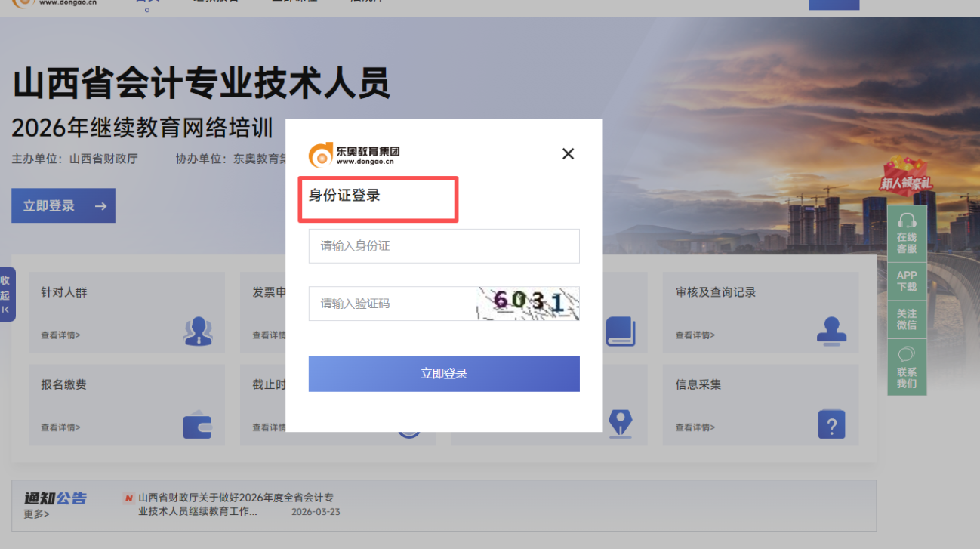Click the blue book icon near the modal
Screen dimensions: 980x549
[x=621, y=330]
